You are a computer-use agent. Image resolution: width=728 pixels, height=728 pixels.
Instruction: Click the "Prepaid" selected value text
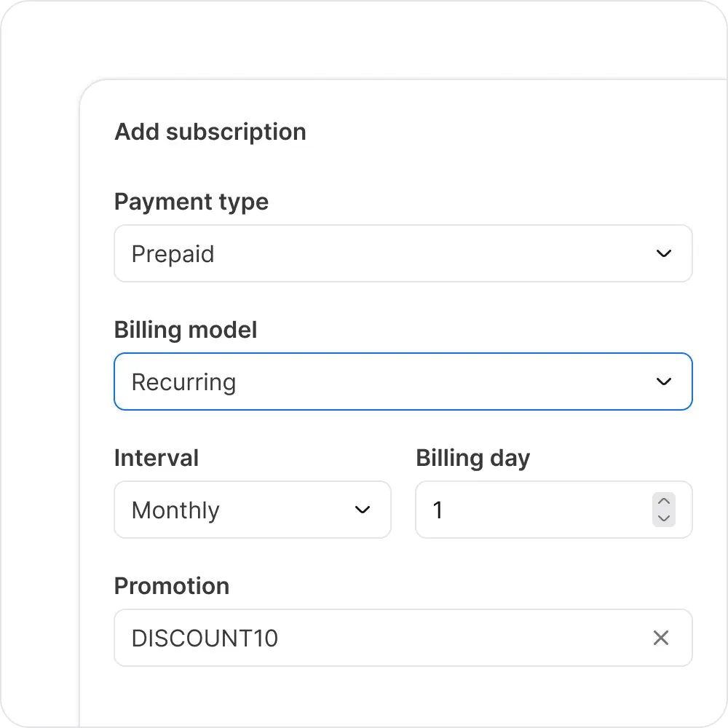[x=173, y=254]
